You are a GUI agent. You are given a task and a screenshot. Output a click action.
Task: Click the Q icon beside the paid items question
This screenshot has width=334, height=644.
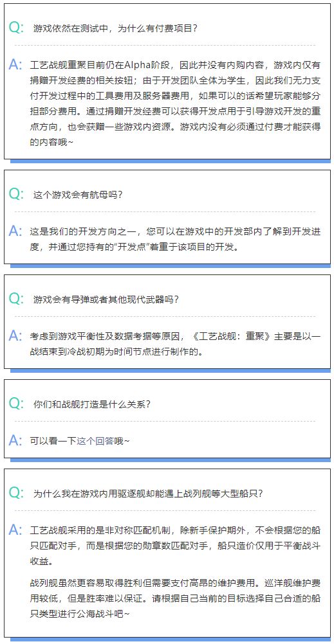(x=17, y=28)
